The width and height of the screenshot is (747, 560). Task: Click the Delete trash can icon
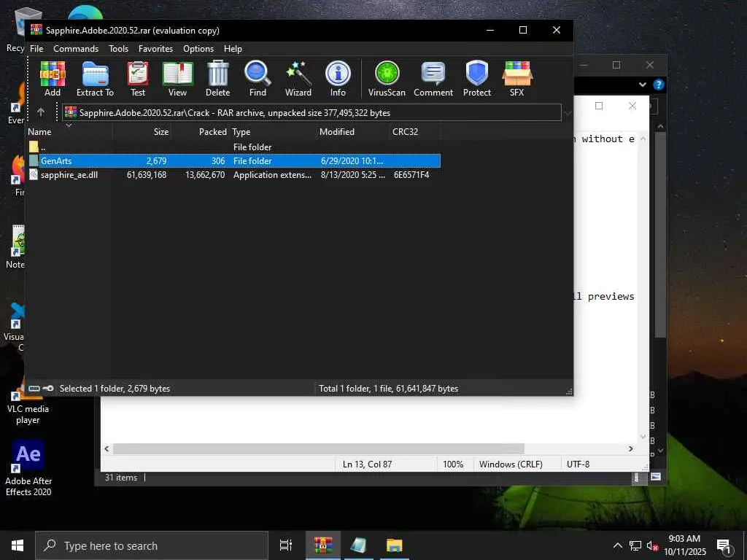pyautogui.click(x=217, y=79)
